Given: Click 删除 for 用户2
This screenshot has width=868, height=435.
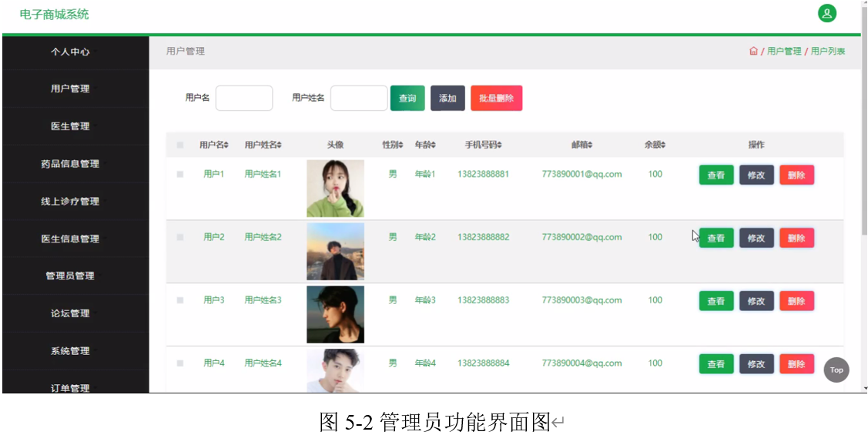Looking at the screenshot, I should tap(796, 238).
